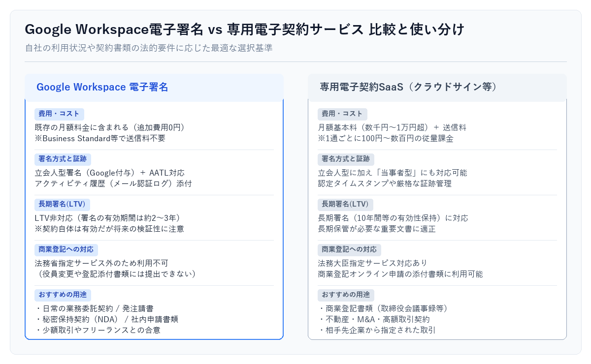This screenshot has width=591, height=364.
Task: Click '（役員変更や登記添付書類には提出できない）' line
Action: point(117,274)
